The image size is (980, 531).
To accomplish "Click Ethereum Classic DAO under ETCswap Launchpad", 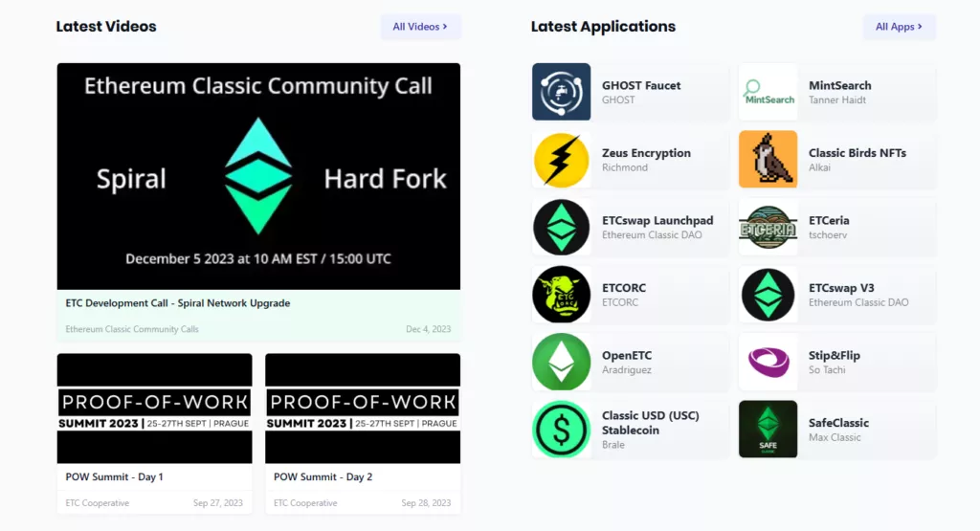I will [x=652, y=235].
